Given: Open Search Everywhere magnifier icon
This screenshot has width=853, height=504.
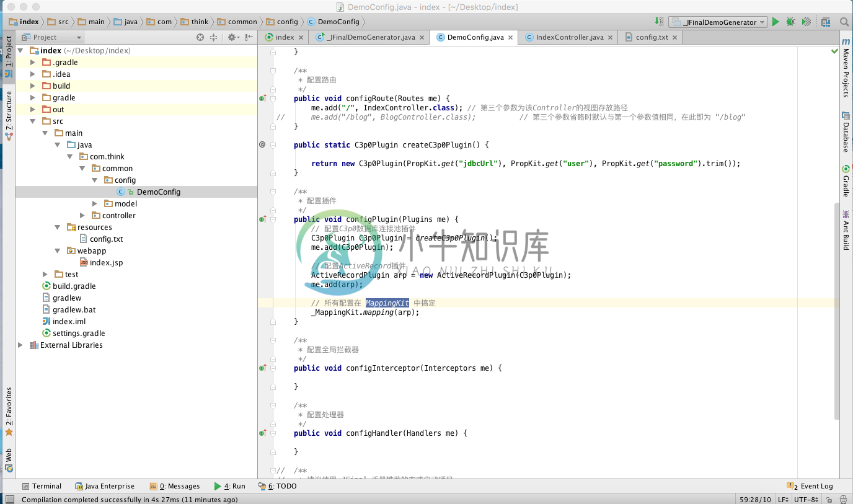Looking at the screenshot, I should pyautogui.click(x=844, y=22).
